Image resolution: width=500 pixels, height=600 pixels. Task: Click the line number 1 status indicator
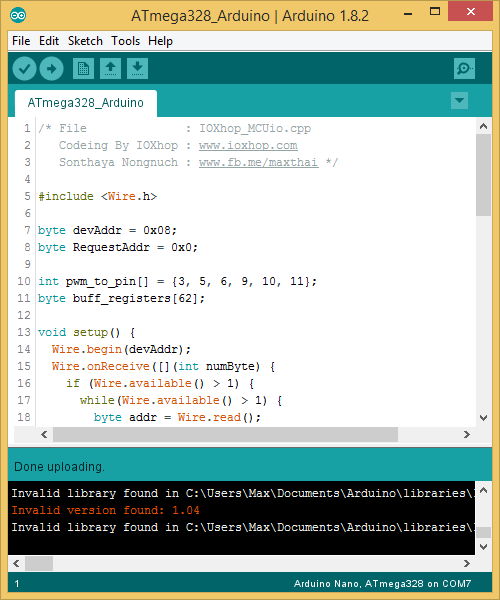pyautogui.click(x=17, y=584)
